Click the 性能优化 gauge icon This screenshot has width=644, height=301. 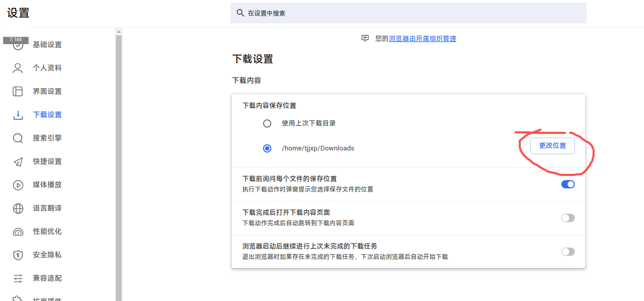click(x=18, y=231)
